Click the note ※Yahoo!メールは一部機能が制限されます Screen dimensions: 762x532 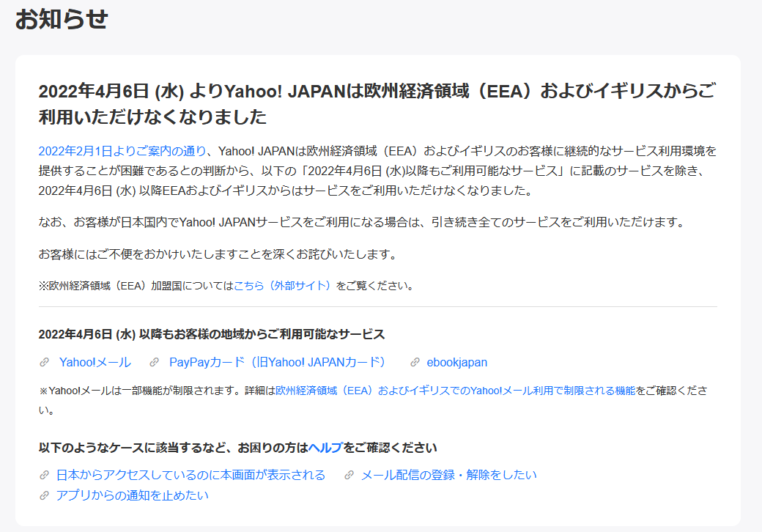tap(373, 400)
